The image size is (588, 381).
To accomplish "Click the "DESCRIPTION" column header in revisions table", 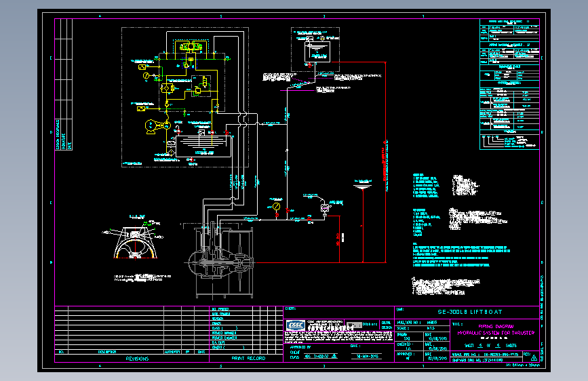I will (107, 352).
